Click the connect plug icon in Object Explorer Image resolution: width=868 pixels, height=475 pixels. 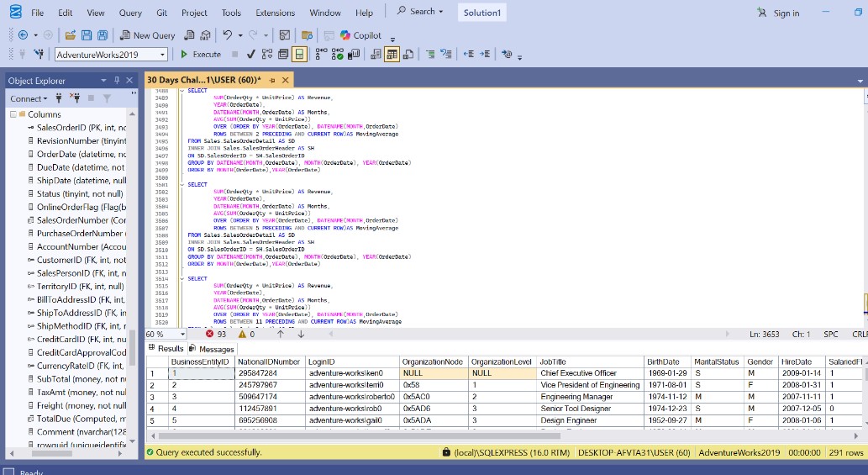[x=58, y=98]
